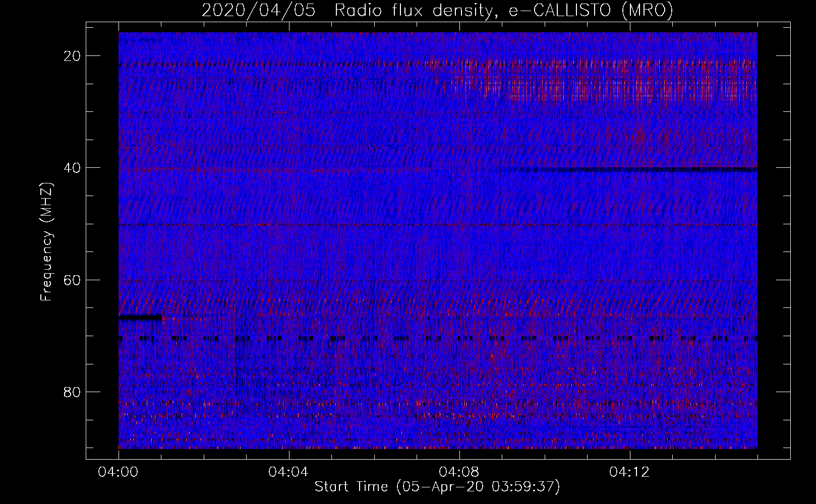
Task: Click the '40' frequency tick label
Action: tap(73, 168)
